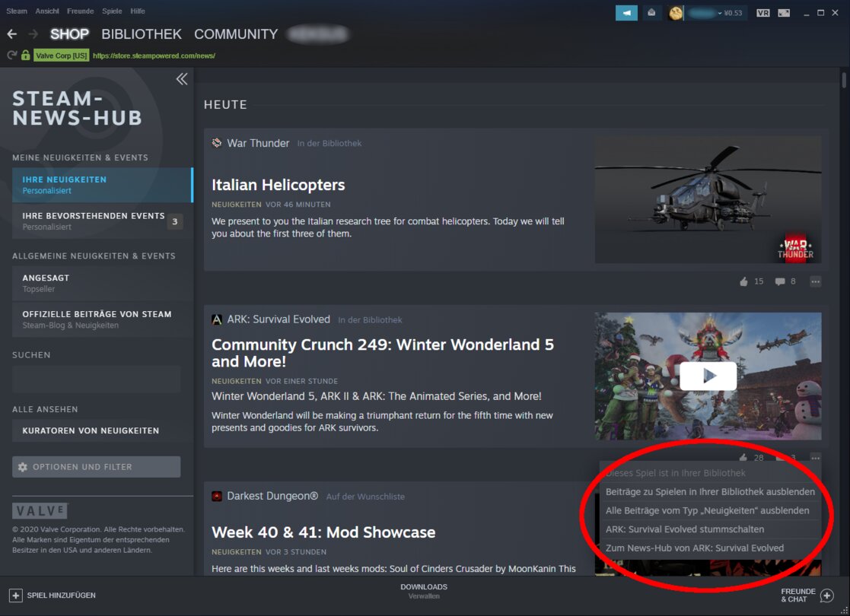Click the gear icon on Optionen und Filter
The width and height of the screenshot is (850, 616).
(x=22, y=466)
